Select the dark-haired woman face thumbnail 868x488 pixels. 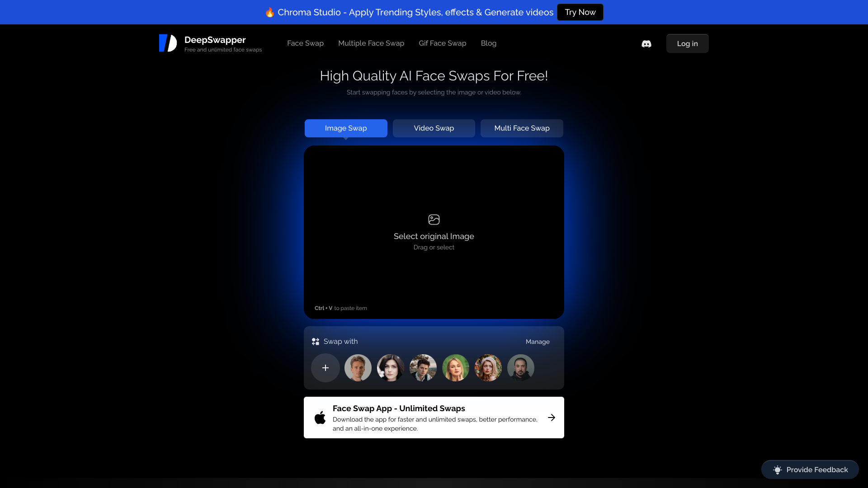pyautogui.click(x=391, y=368)
